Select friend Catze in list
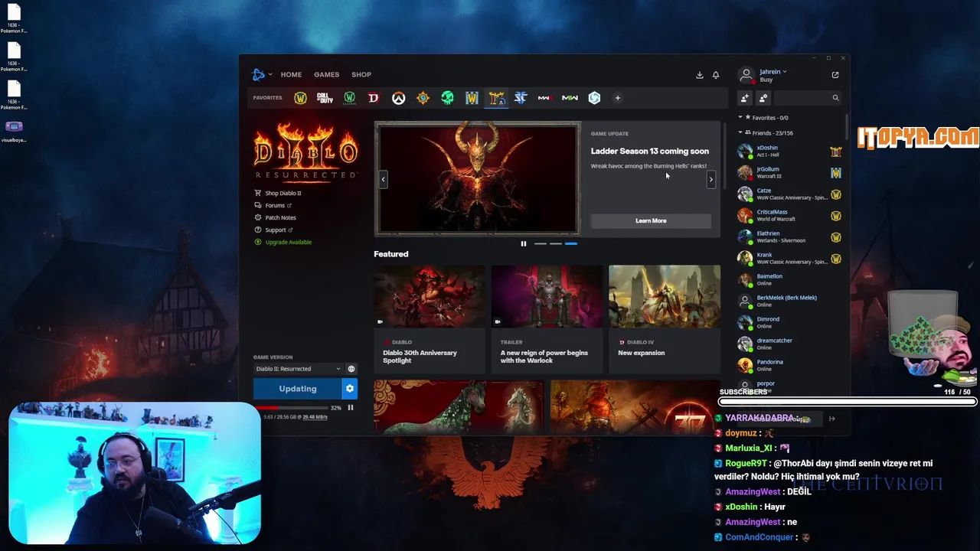Image resolution: width=980 pixels, height=551 pixels. pos(789,194)
